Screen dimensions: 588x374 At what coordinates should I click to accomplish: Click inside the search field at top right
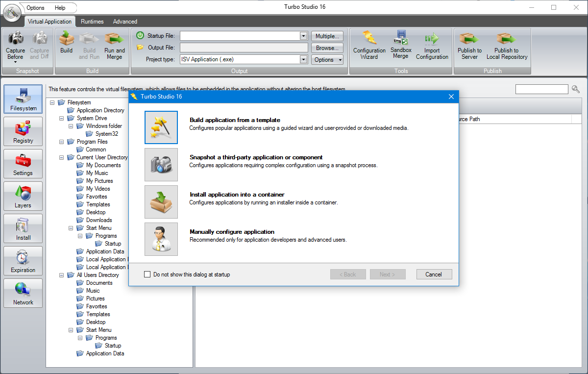(541, 89)
